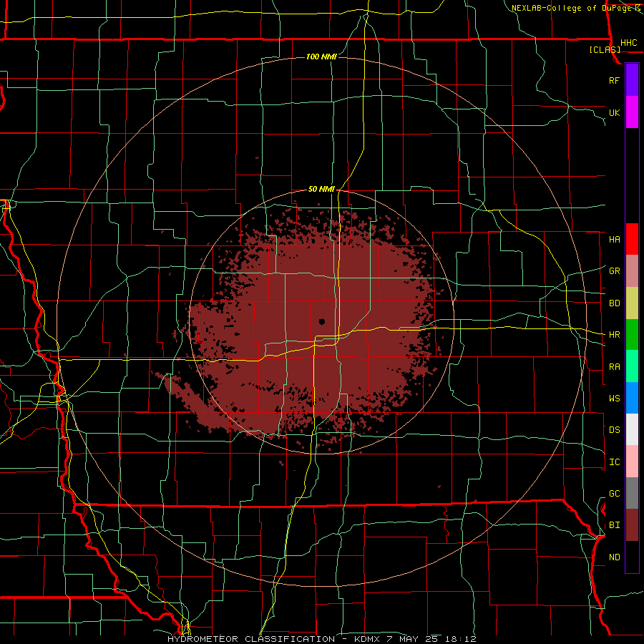
Task: Click the GR legend label
Action: pos(615,271)
